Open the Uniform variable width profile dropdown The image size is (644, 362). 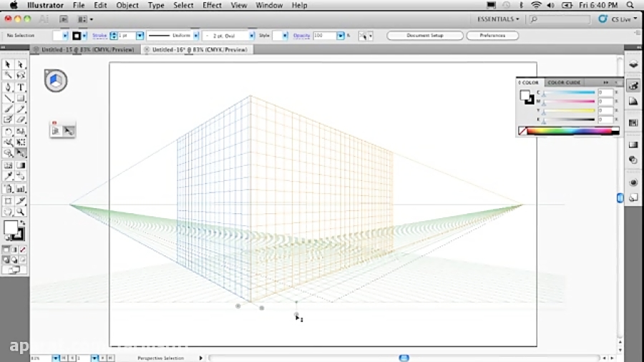point(196,36)
